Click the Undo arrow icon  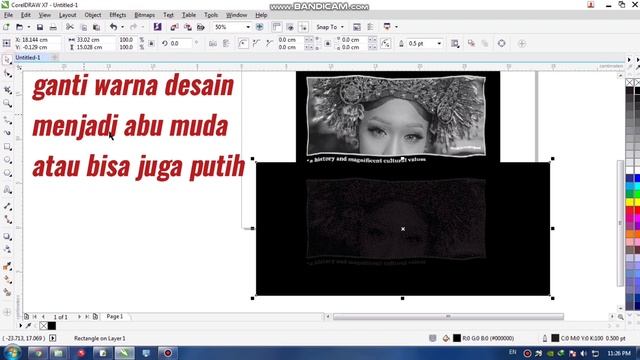[x=113, y=27]
